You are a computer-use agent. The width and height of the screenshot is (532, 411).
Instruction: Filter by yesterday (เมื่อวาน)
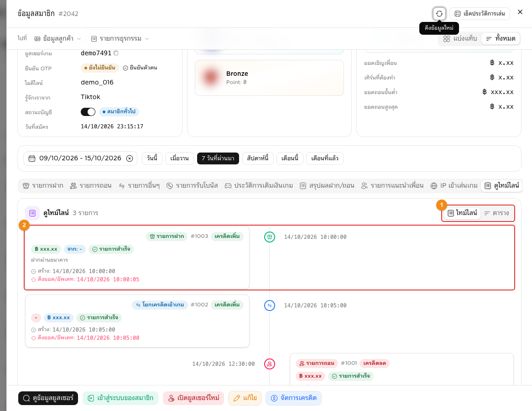click(x=179, y=158)
